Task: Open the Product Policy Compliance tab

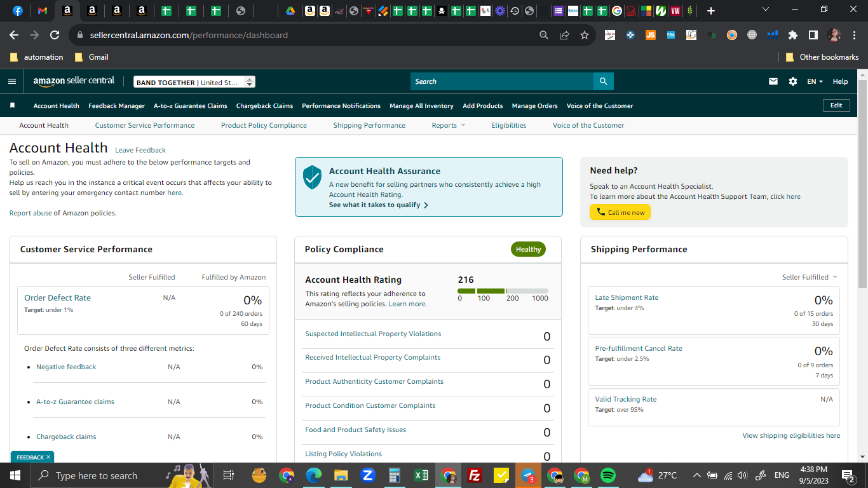Action: tap(264, 125)
